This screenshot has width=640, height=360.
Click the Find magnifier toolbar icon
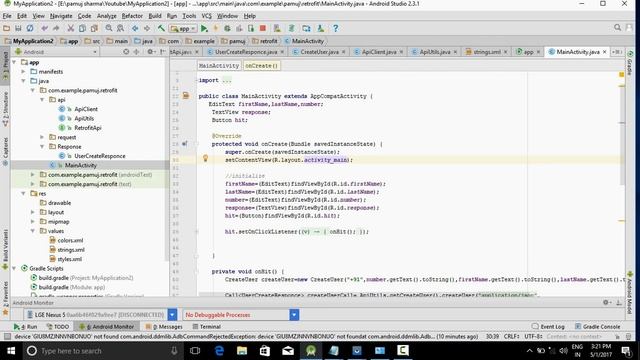(x=109, y=28)
